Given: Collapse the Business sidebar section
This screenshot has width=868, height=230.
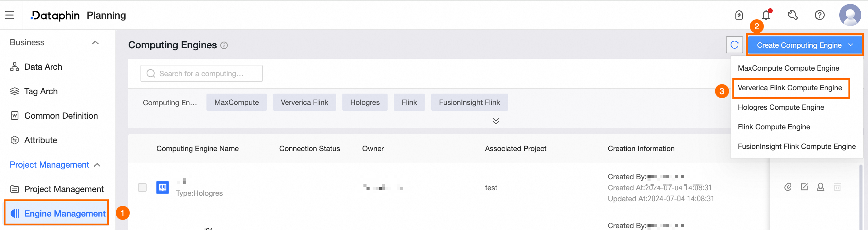Looking at the screenshot, I should tap(95, 43).
